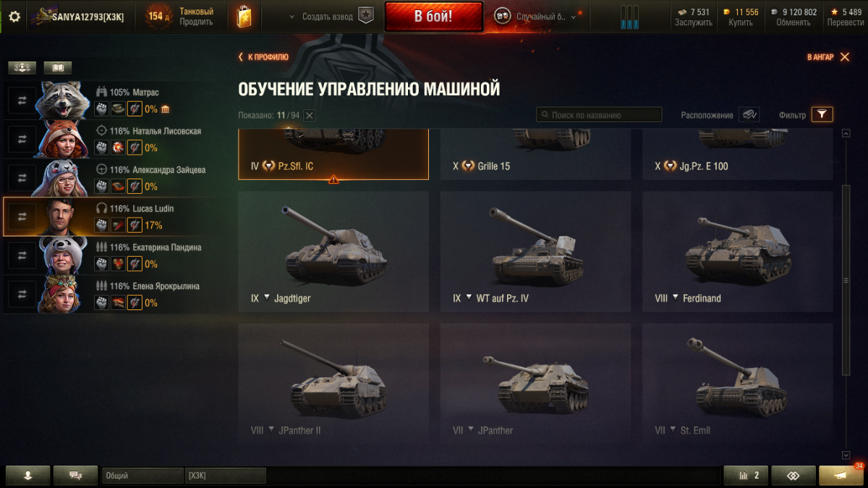868x488 pixels.
Task: Open the store shopping bag icon
Action: coord(244,17)
